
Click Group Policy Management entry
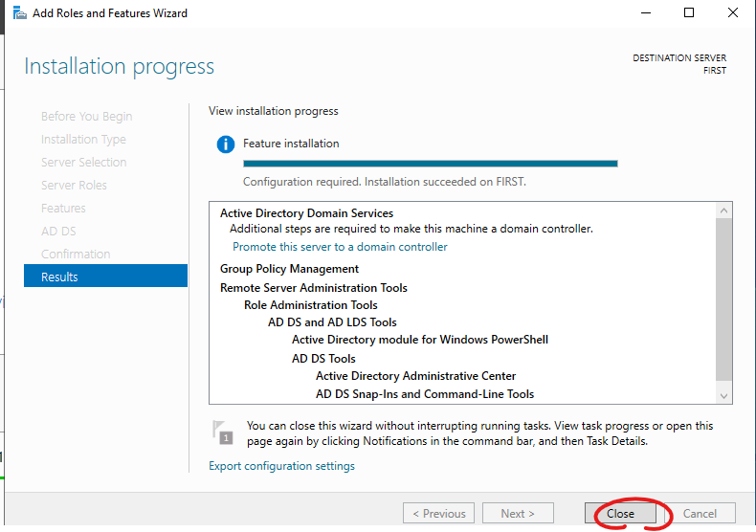[289, 269]
